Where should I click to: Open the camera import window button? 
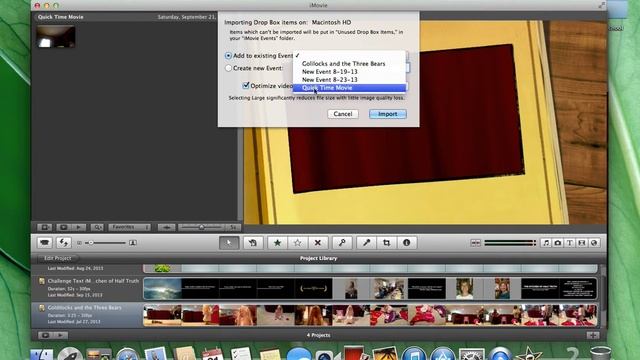(44, 243)
